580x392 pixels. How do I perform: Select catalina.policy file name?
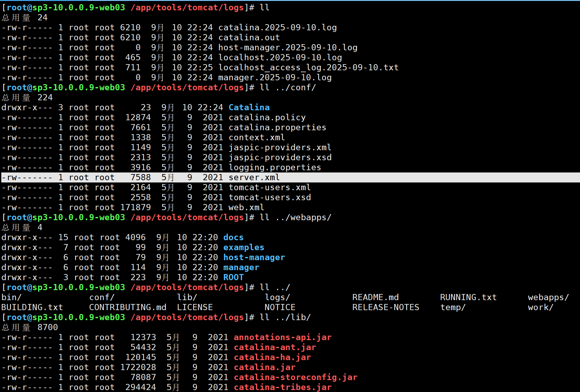267,117
